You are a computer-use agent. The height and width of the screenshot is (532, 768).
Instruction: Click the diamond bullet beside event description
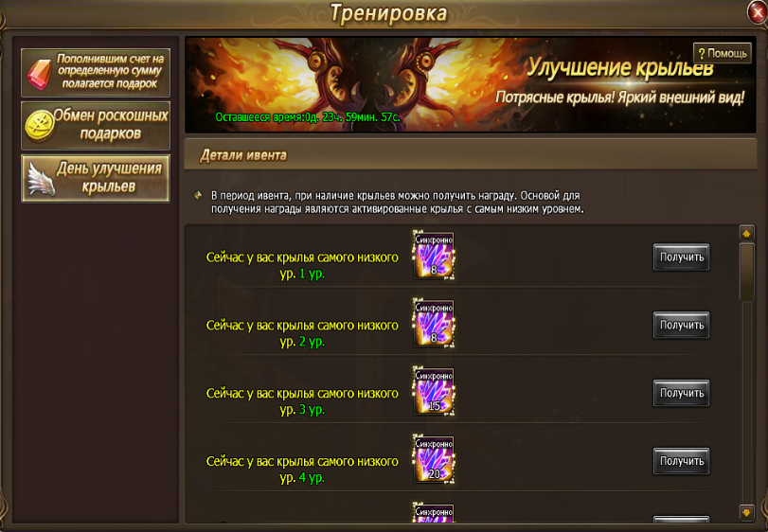[x=198, y=195]
